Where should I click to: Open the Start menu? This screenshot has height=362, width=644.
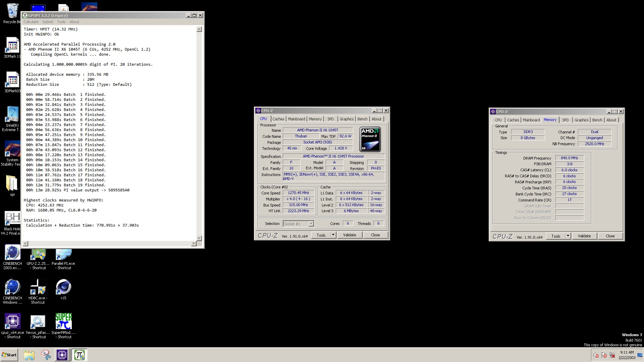[x=9, y=355]
